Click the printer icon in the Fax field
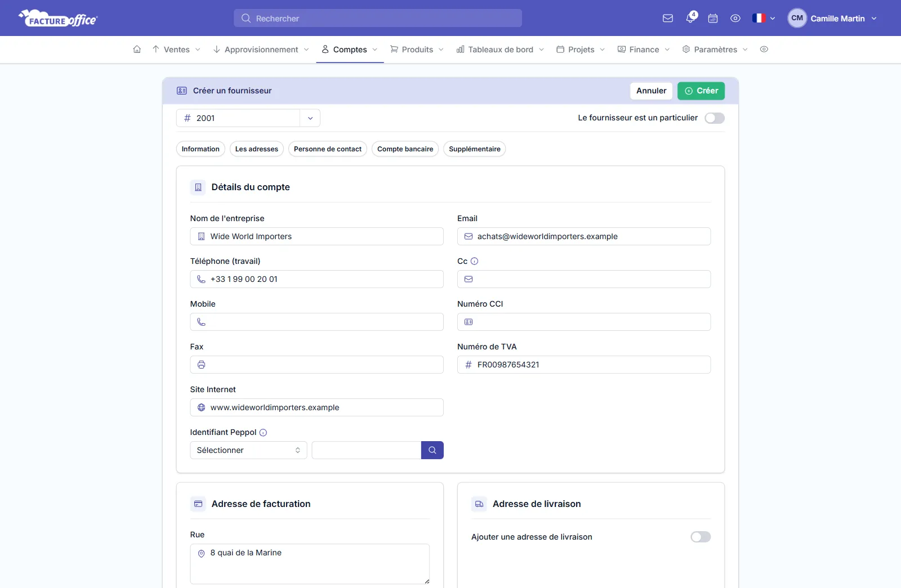The image size is (901, 588). click(201, 365)
